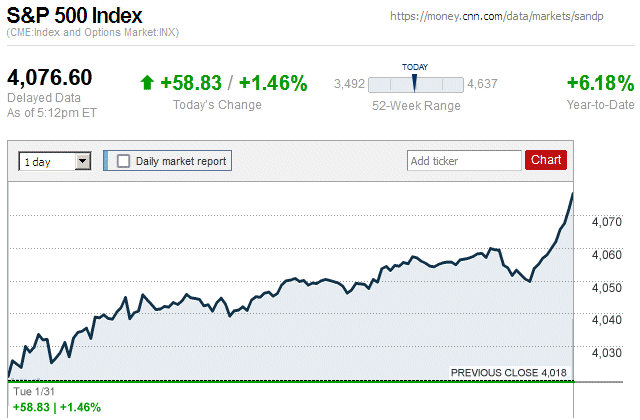The height and width of the screenshot is (420, 640).
Task: Select the current price 4,076.60
Action: click(50, 78)
